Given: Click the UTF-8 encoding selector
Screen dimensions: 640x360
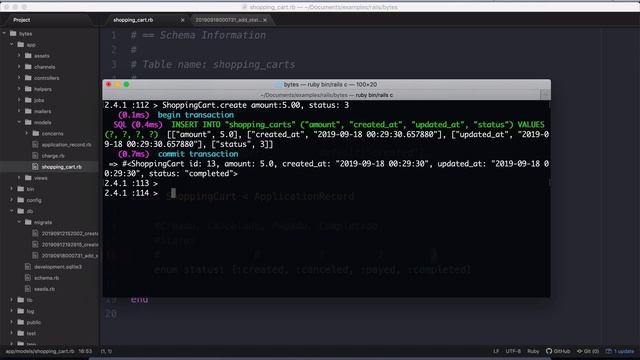Looking at the screenshot, I should 513,351.
